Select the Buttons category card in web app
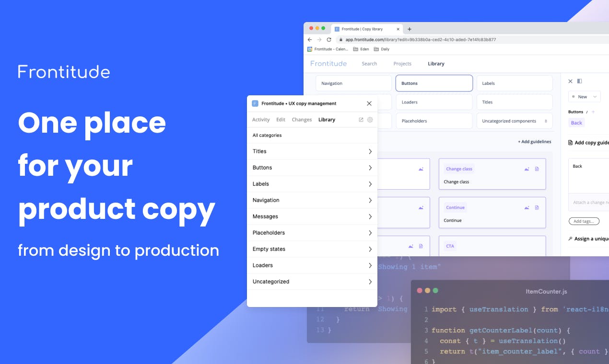This screenshot has width=609, height=364. [x=434, y=83]
